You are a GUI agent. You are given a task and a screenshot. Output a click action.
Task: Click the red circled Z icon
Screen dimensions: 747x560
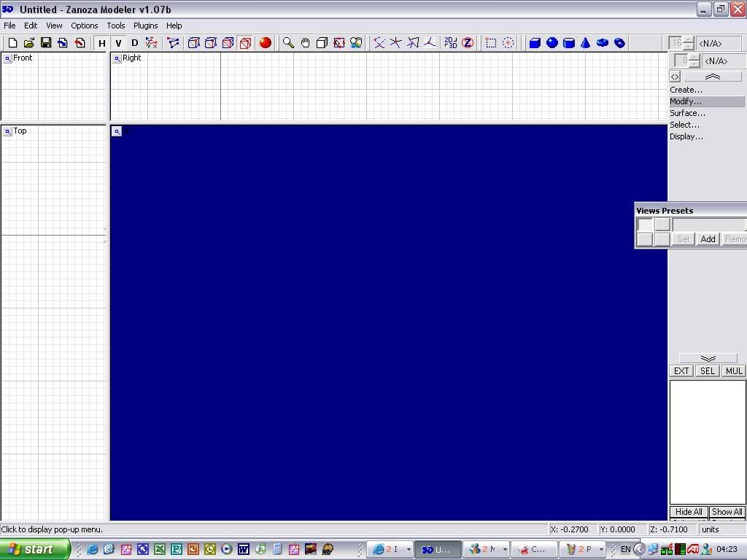point(468,43)
